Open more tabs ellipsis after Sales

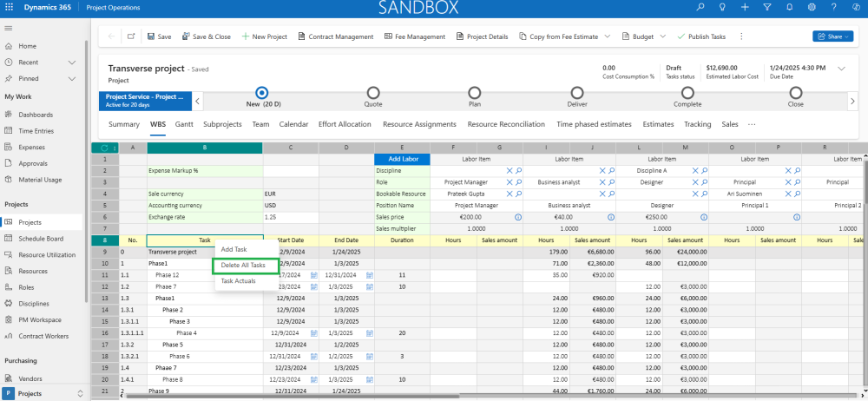(x=751, y=125)
